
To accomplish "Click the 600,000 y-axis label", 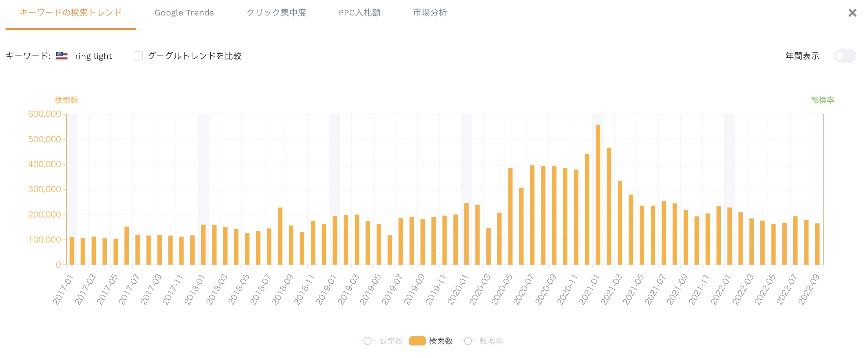I will (x=44, y=114).
